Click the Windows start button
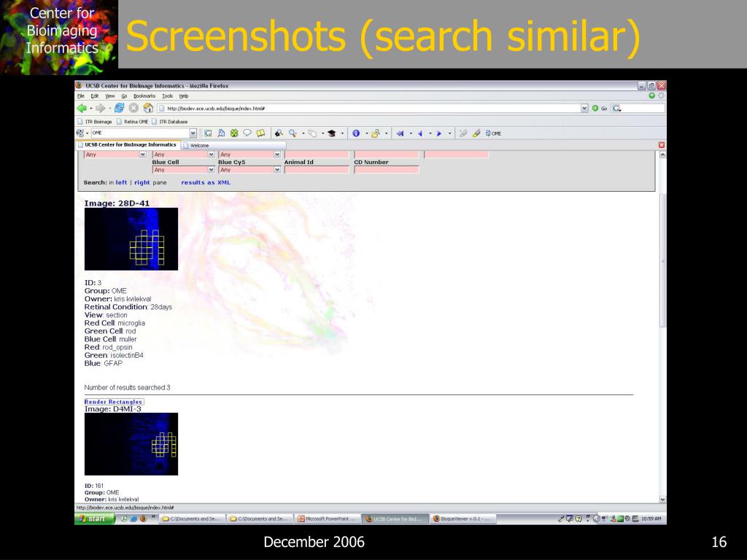747x560 pixels. tap(94, 518)
